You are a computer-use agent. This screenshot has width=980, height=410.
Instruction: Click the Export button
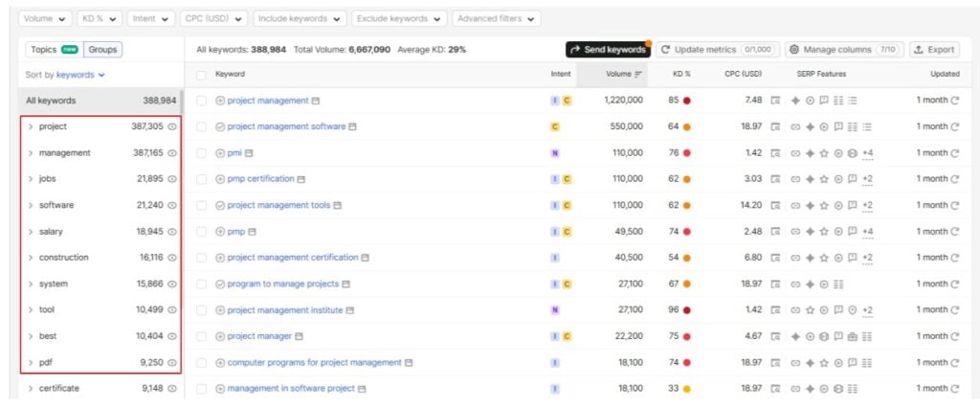pos(934,50)
